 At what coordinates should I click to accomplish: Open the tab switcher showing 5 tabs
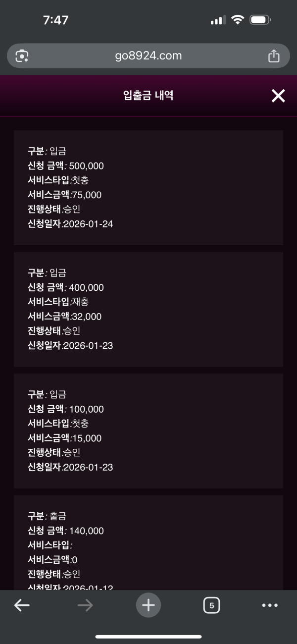[x=212, y=605]
